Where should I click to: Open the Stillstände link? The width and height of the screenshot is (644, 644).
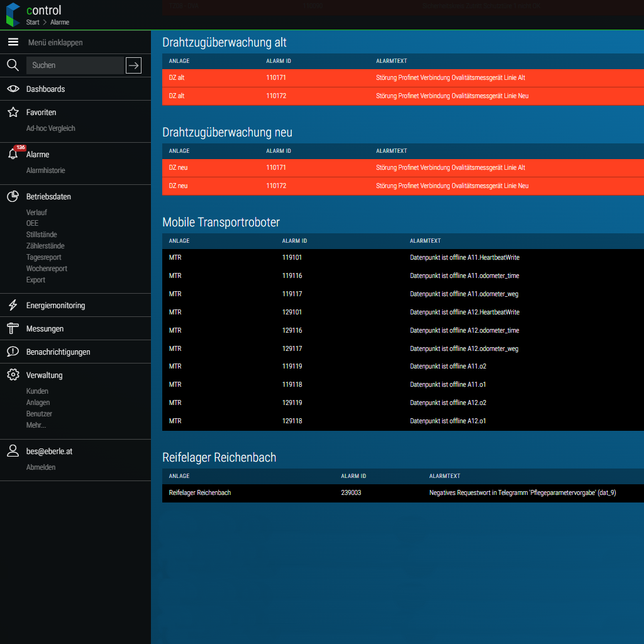[x=42, y=235]
